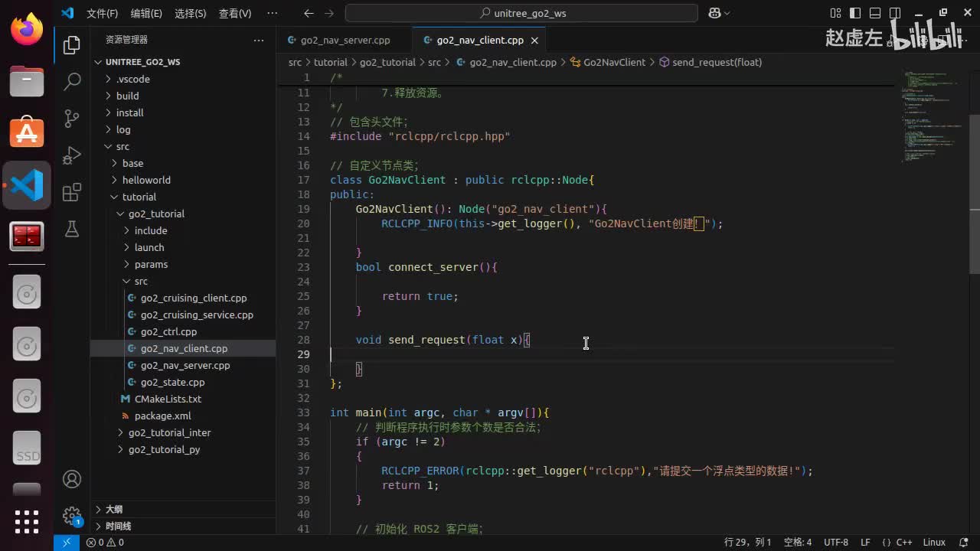Click breadcrumb go2_tutorial segment
The image size is (980, 551).
click(x=387, y=62)
